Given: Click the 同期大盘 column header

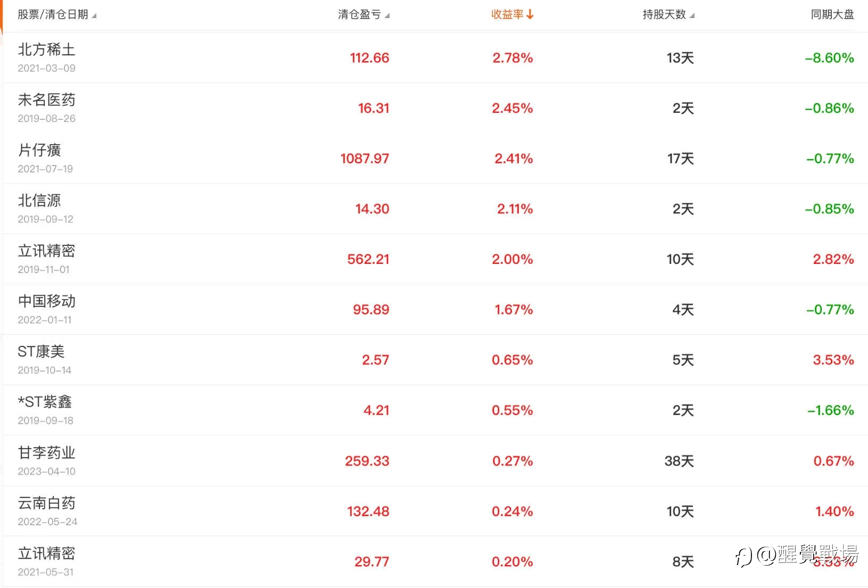Looking at the screenshot, I should pyautogui.click(x=832, y=14).
